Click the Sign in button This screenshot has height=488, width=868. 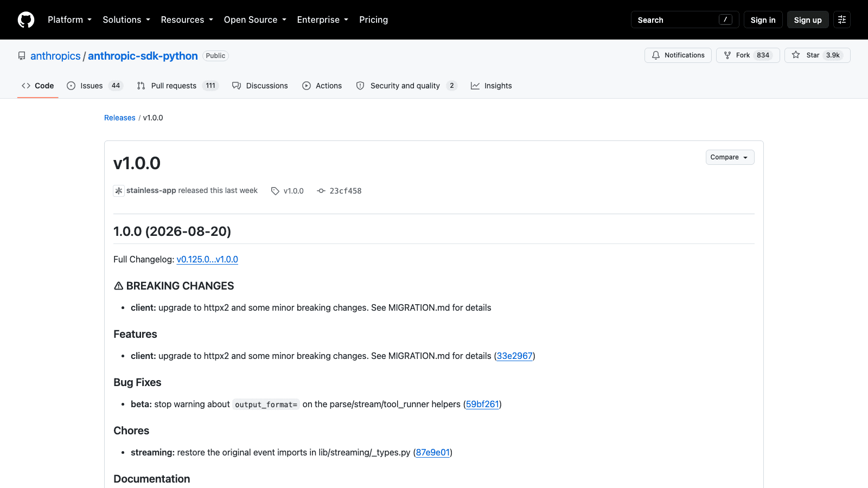(x=763, y=20)
